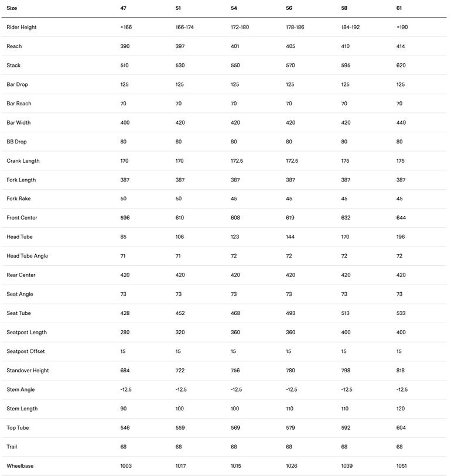Select the Trail row label
The image size is (451, 476).
coord(12,447)
